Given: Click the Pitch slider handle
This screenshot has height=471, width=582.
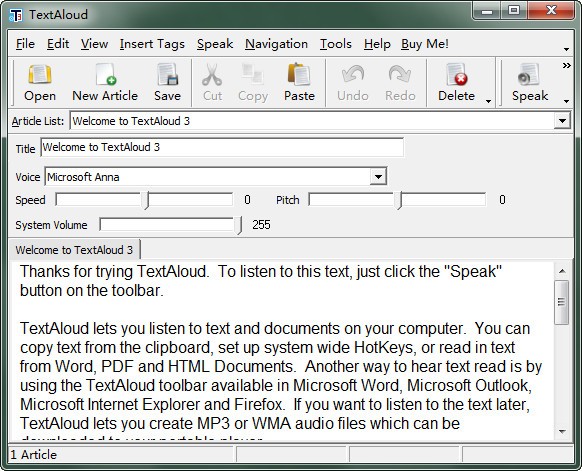Looking at the screenshot, I should tap(399, 200).
